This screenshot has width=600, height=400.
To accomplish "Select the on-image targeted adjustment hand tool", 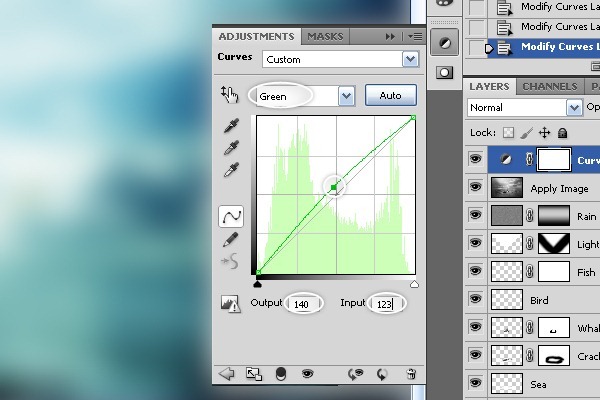I will [229, 94].
